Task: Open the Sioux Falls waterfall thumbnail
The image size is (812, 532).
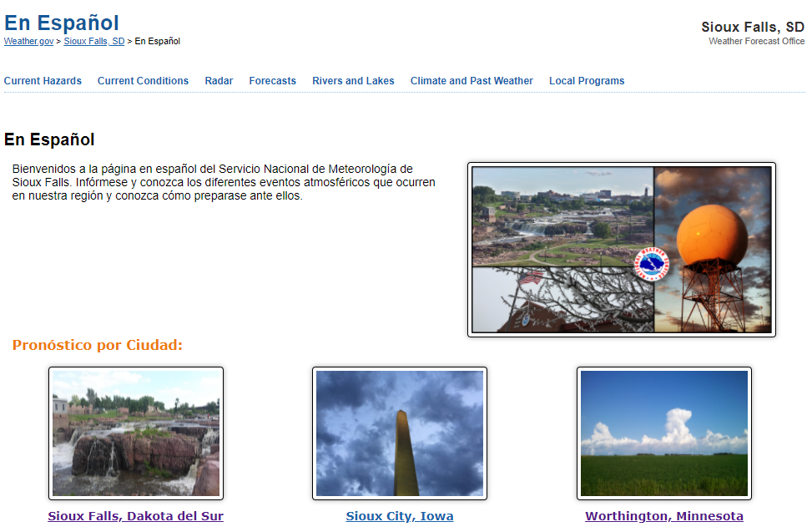Action: point(136,433)
